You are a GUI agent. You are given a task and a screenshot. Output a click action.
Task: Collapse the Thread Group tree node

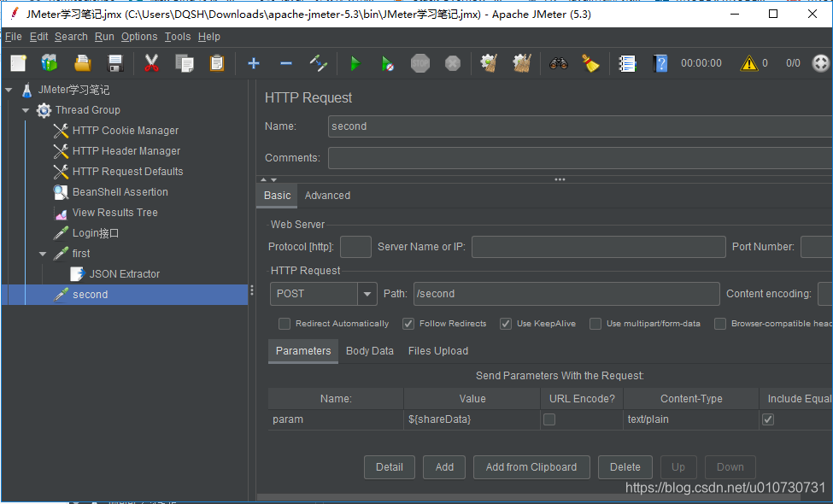click(25, 110)
